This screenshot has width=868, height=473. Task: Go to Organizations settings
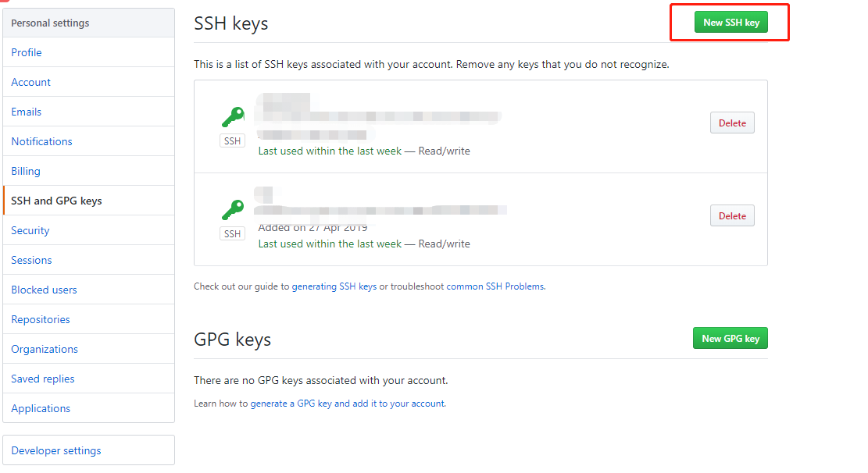point(45,349)
